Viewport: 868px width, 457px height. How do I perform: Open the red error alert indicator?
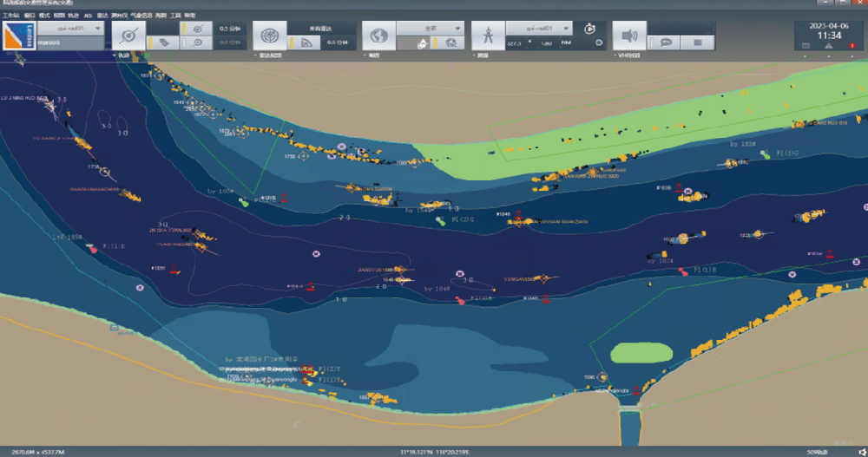[x=852, y=45]
